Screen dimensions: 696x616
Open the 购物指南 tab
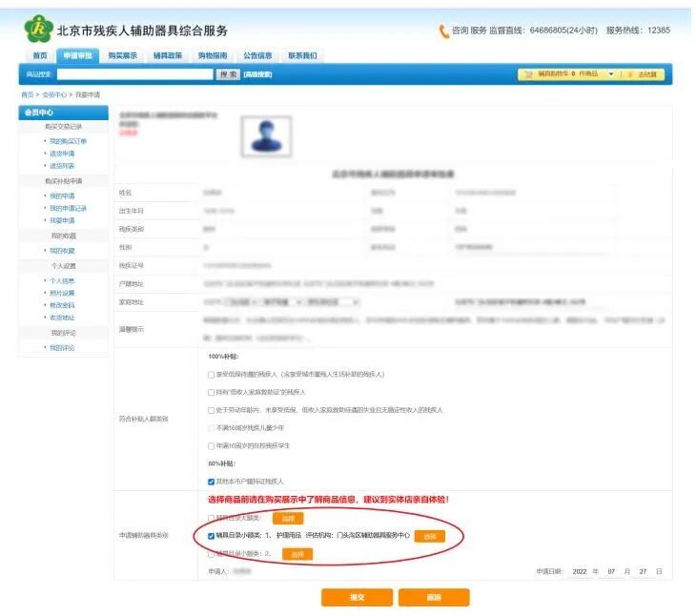coord(213,55)
